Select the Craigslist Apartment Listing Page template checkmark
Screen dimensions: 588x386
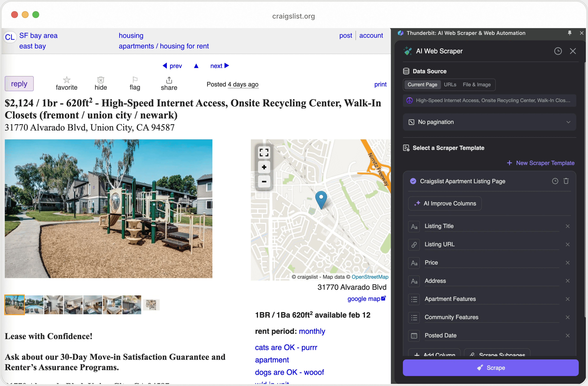click(x=413, y=181)
